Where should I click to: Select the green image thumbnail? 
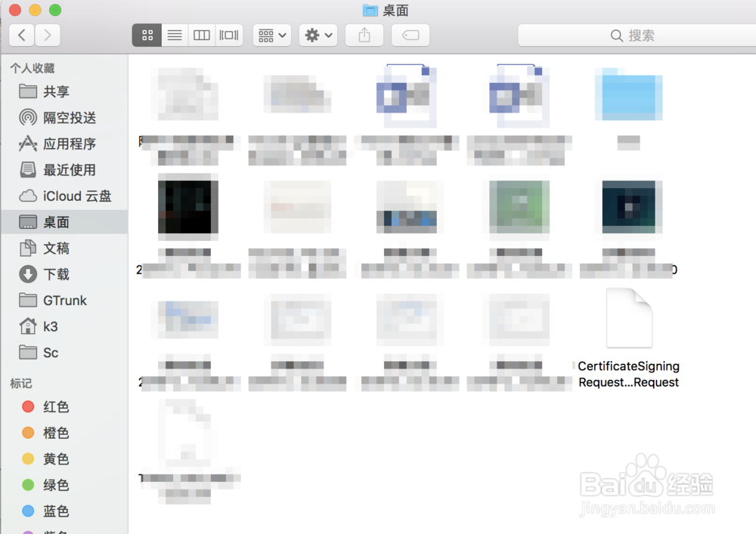point(519,206)
